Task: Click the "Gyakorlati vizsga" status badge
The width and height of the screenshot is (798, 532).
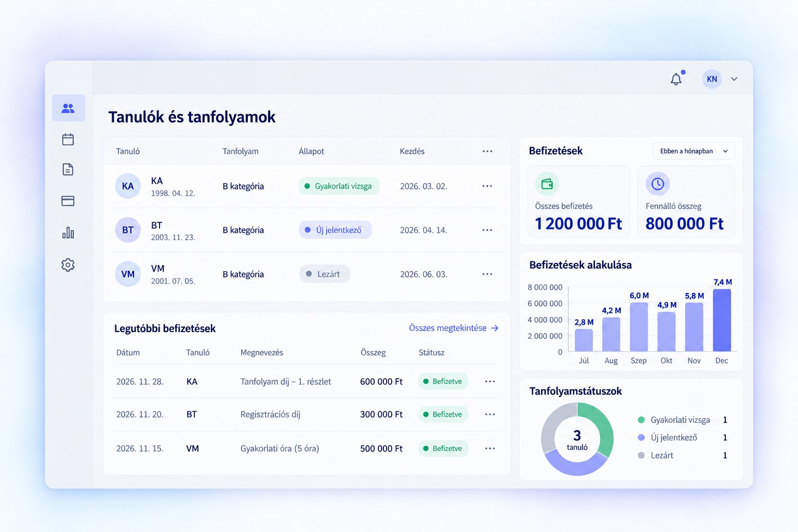Action: pos(339,186)
